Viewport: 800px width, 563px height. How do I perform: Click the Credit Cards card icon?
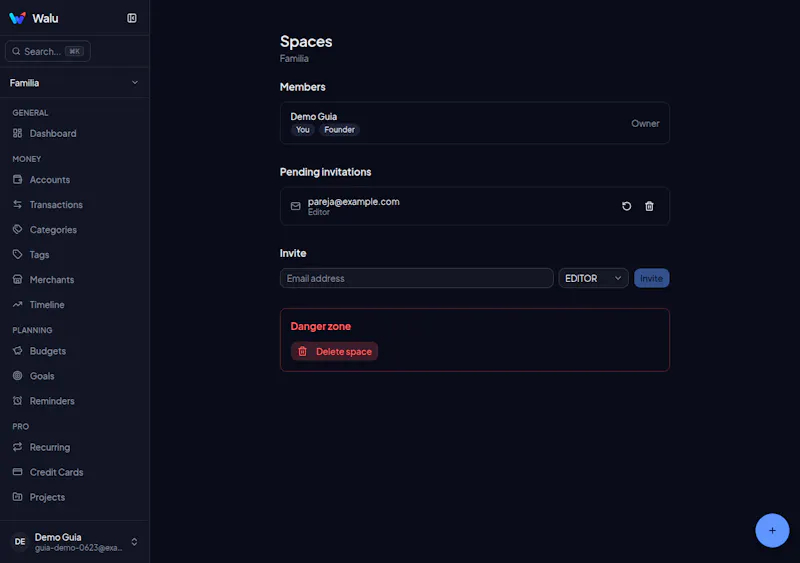(x=17, y=472)
